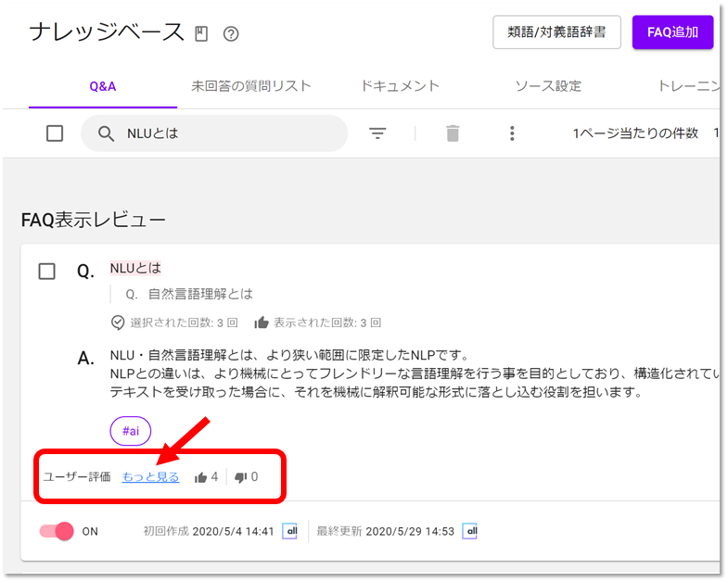
Task: Click the selected-count checkmark icon
Action: pos(118,323)
